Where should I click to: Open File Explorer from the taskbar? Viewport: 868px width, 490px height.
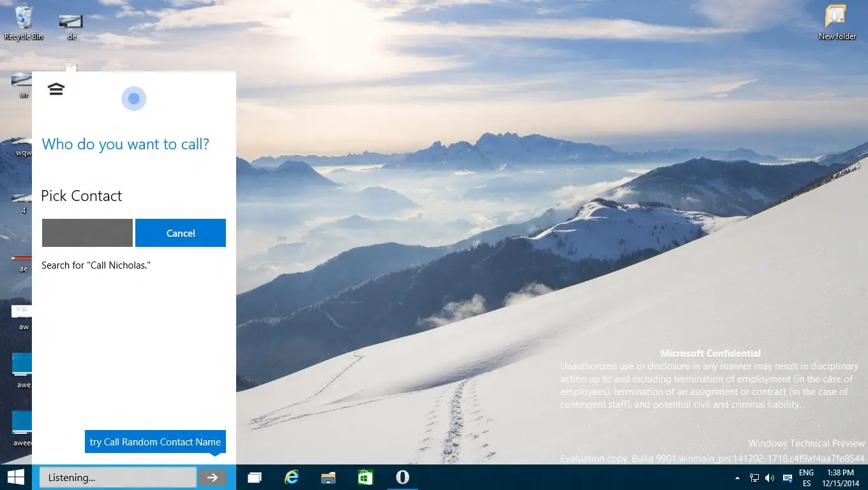point(329,477)
